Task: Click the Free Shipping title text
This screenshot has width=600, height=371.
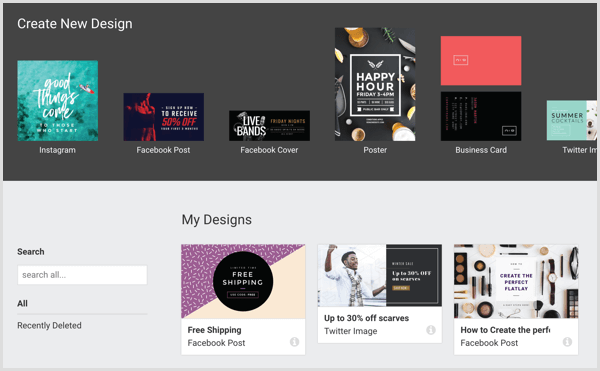Action: tap(214, 330)
